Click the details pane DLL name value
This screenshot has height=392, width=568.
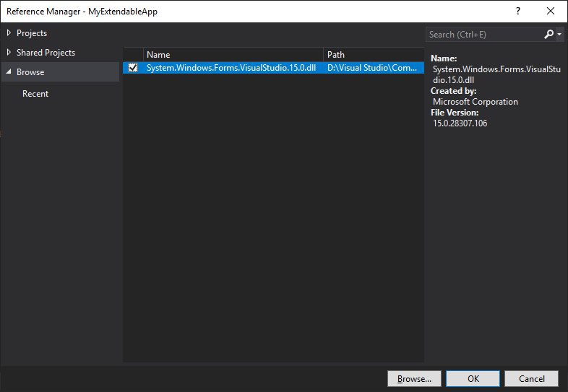tap(496, 74)
